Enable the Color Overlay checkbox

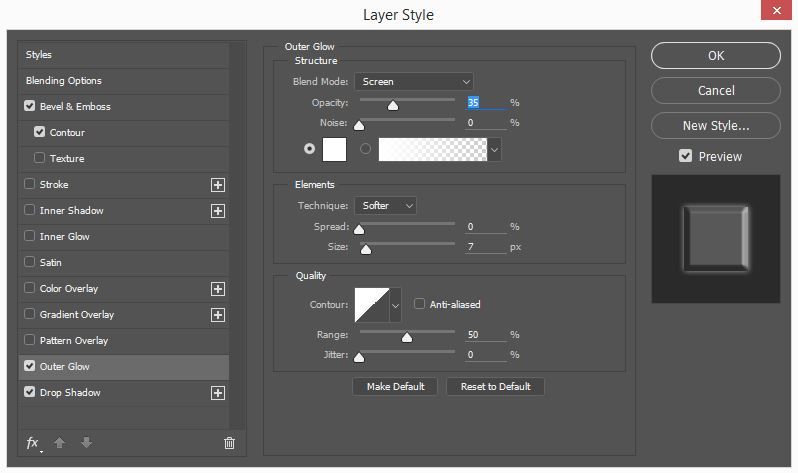pos(30,288)
